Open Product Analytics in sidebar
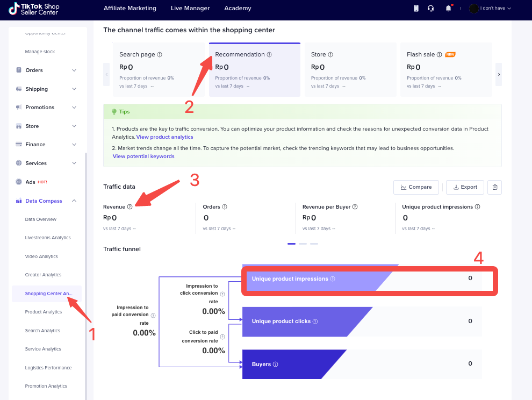This screenshot has width=532, height=400. [x=44, y=312]
